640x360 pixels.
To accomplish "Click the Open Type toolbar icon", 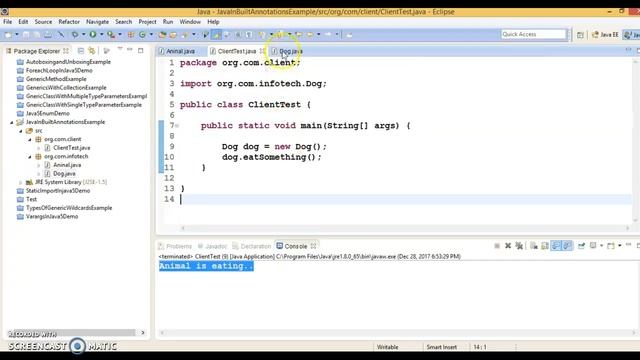I will click(x=162, y=35).
